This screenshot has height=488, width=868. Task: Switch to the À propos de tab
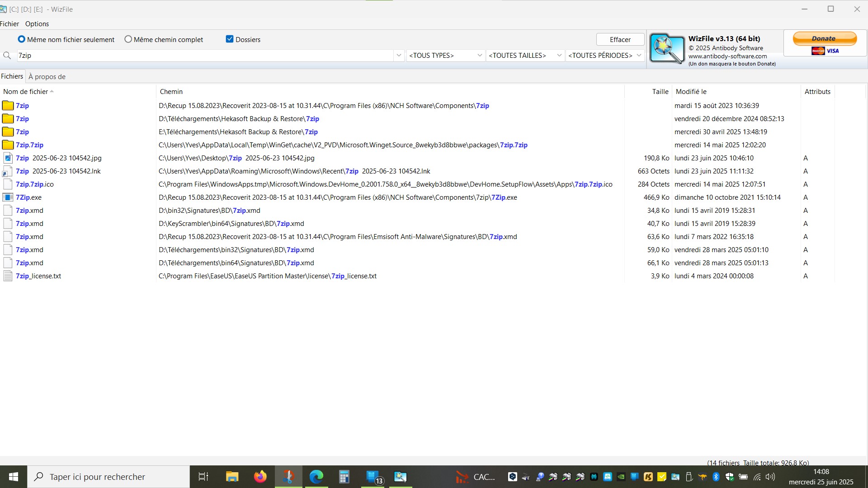[47, 76]
